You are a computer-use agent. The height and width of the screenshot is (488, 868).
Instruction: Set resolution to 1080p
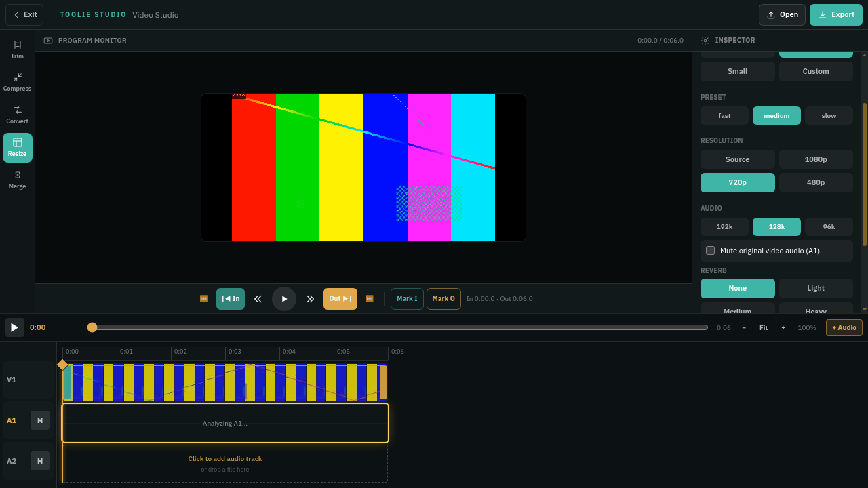pos(816,159)
